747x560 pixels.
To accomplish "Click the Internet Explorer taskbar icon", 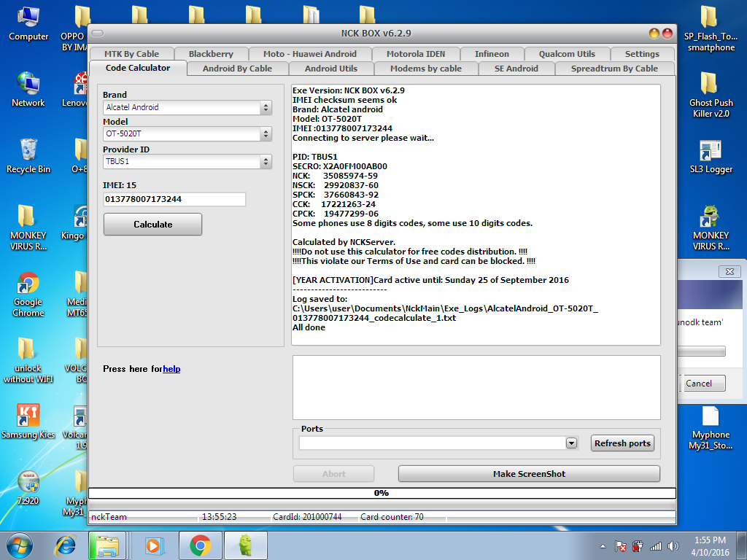I will click(x=66, y=545).
